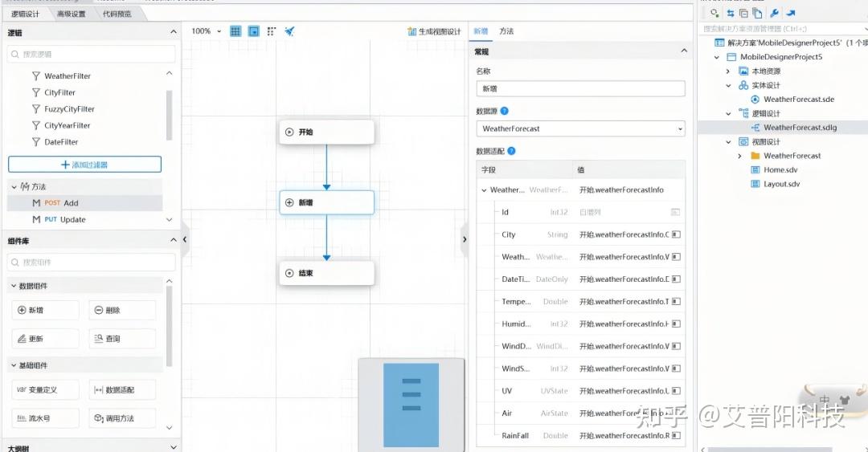Image resolution: width=868 pixels, height=452 pixels.
Task: Click the show-all-files icon in solution explorer
Action: [x=757, y=14]
